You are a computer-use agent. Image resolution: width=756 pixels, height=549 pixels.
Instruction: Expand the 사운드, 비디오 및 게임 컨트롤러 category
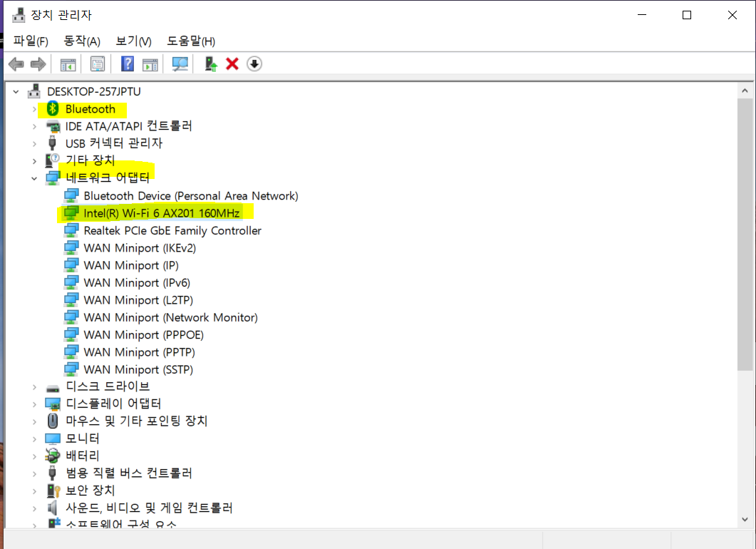[34, 508]
